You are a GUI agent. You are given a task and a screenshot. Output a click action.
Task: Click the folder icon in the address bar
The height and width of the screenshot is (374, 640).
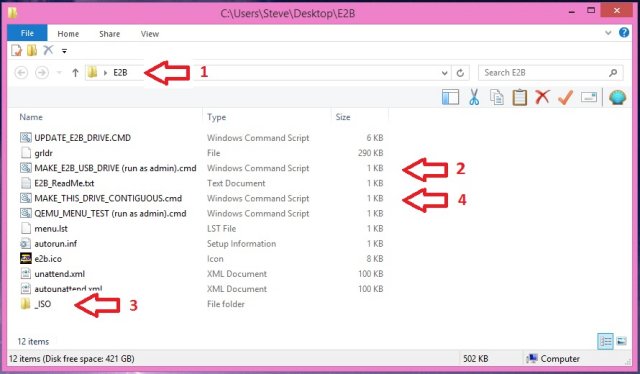[x=93, y=72]
